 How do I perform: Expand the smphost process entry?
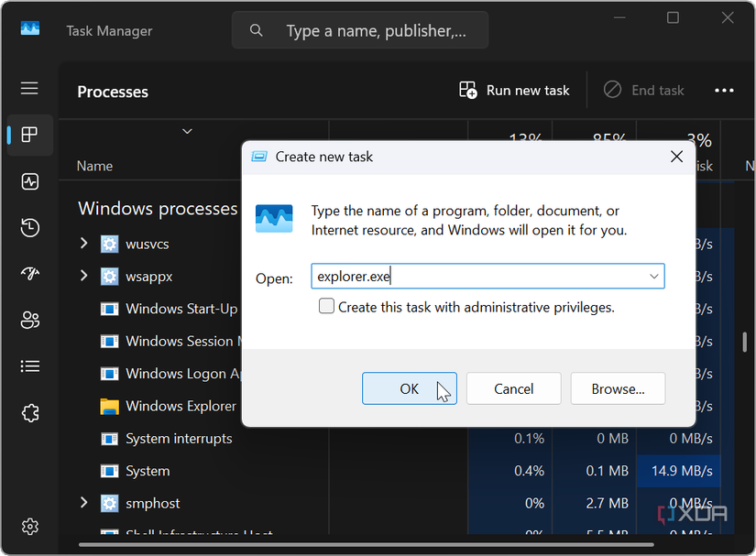click(x=83, y=503)
